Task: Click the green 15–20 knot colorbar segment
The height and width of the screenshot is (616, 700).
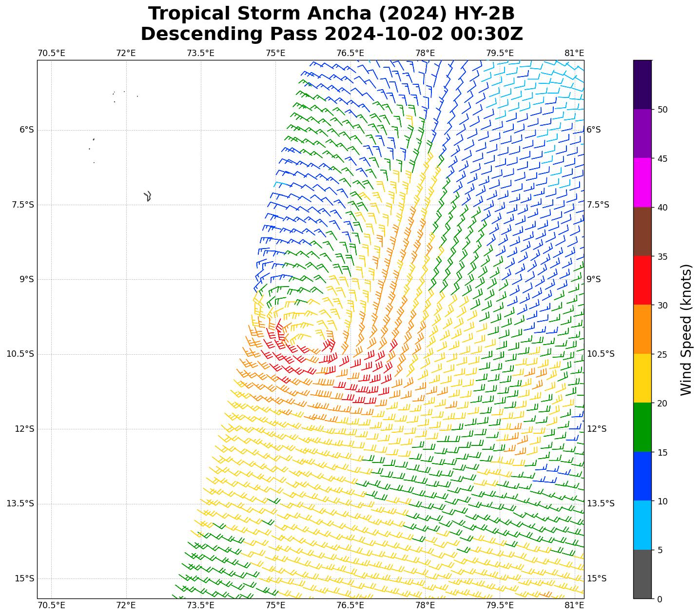Action: point(642,427)
